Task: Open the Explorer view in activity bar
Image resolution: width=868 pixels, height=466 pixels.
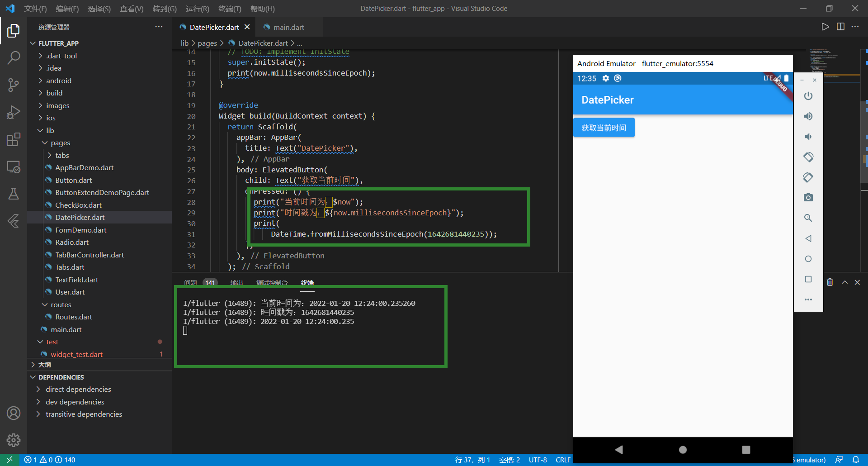Action: pos(14,31)
